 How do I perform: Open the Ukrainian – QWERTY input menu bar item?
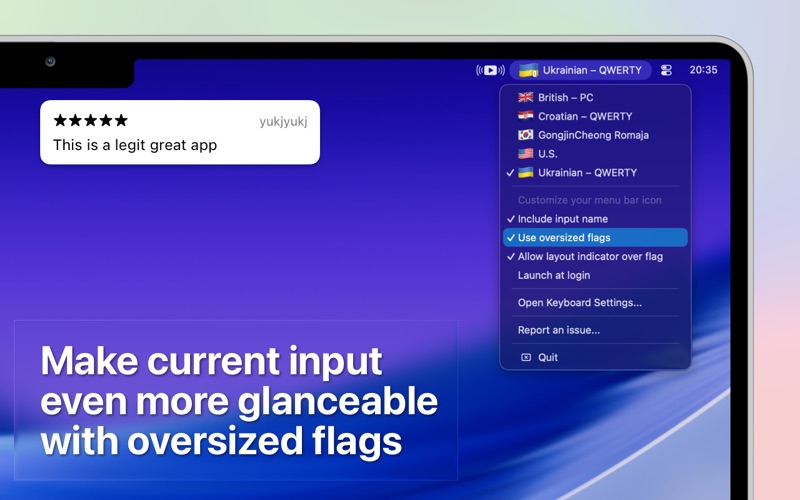point(580,70)
